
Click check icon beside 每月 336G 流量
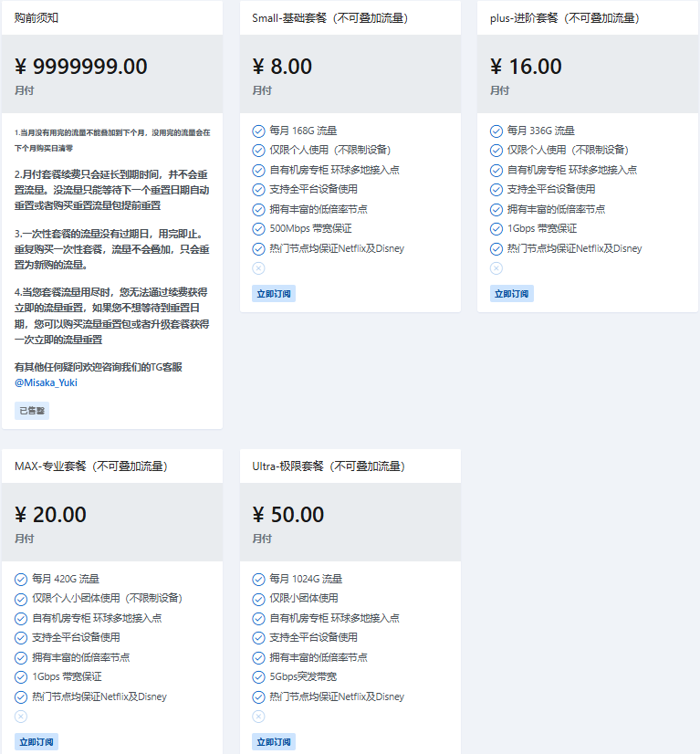[x=496, y=131]
